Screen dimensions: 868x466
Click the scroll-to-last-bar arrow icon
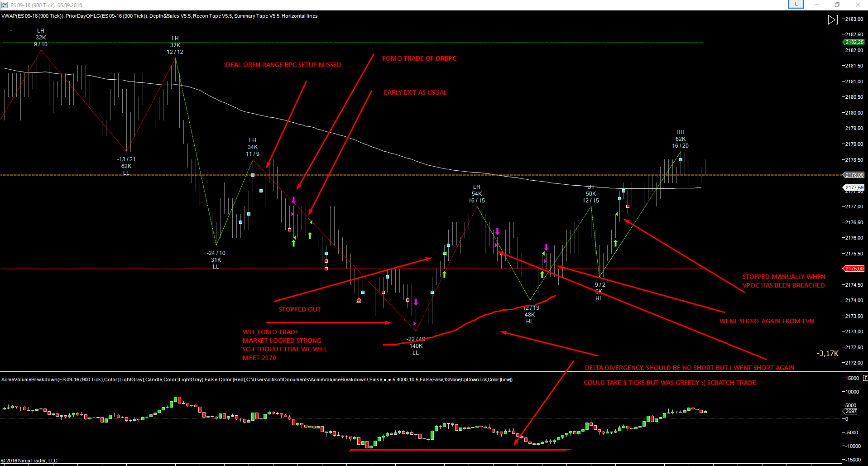coord(833,20)
